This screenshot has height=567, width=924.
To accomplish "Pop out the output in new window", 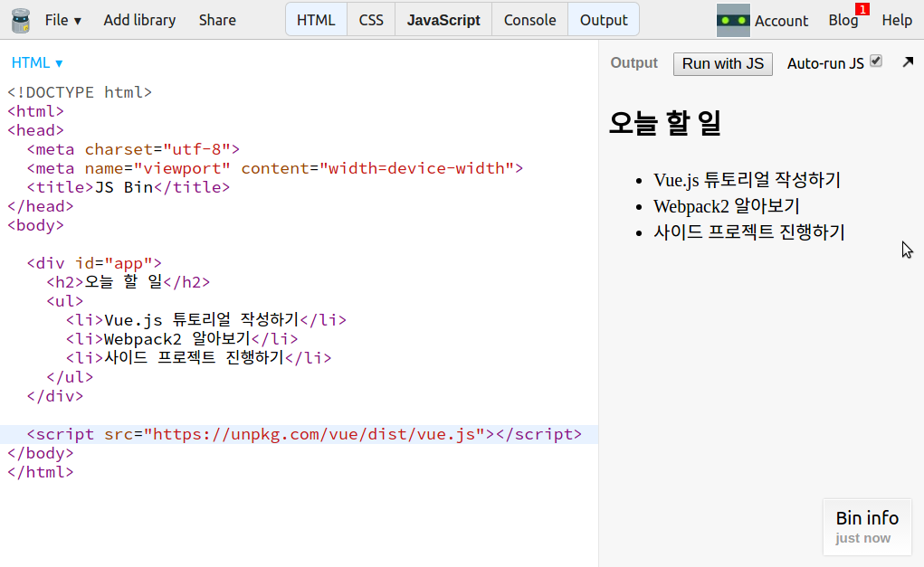I will pos(908,62).
